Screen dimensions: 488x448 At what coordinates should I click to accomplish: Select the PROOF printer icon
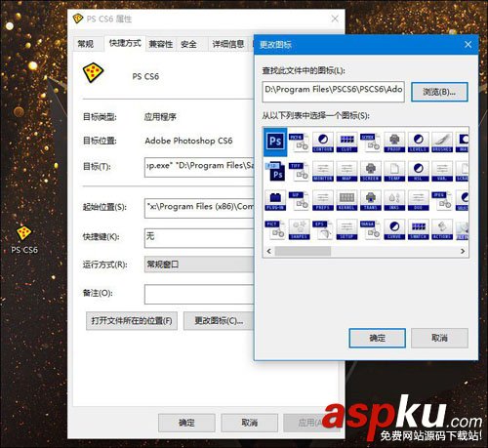click(x=394, y=143)
